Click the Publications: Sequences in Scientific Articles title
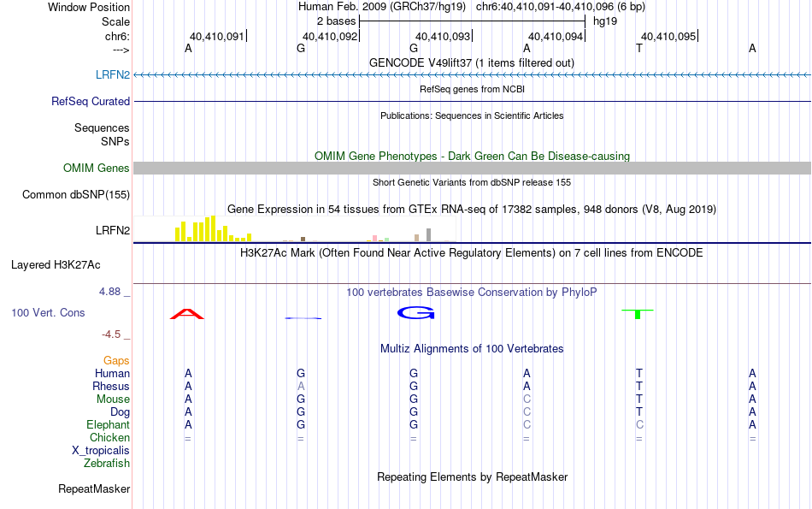This screenshot has width=812, height=509. [x=472, y=115]
